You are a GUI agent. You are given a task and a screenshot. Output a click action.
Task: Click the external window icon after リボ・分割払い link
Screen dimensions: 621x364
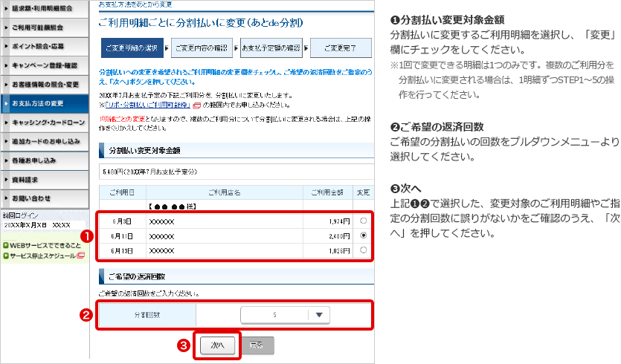click(x=196, y=105)
